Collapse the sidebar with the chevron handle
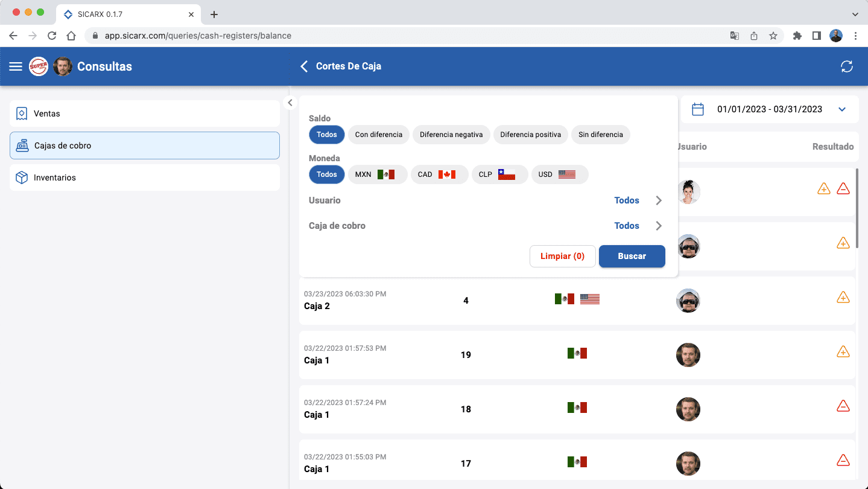Screen dimensions: 868x489 (290, 103)
